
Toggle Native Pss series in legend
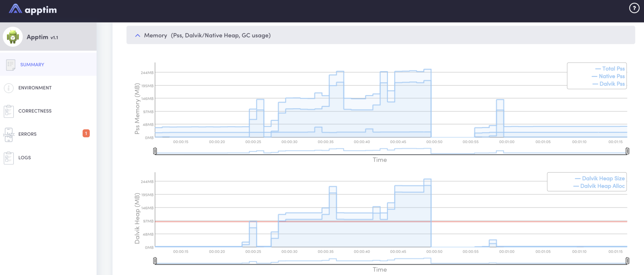coord(608,76)
